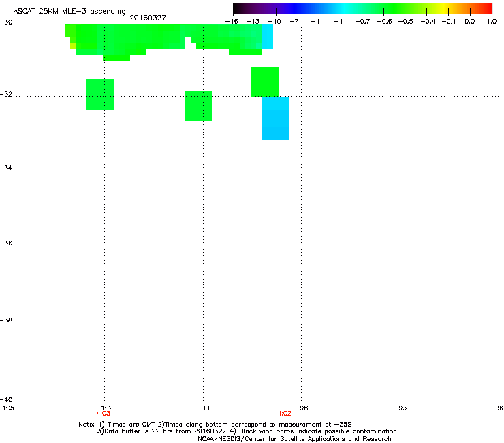This screenshot has height=443, width=504.
Task: Click the 'Times are GMT' note line
Action: (x=215, y=425)
